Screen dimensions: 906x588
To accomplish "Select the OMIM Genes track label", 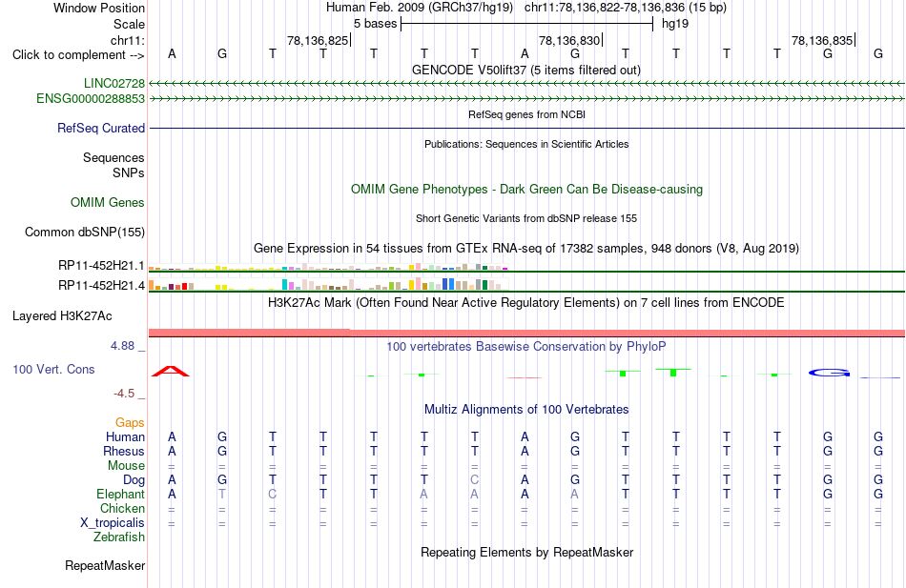I will point(108,202).
